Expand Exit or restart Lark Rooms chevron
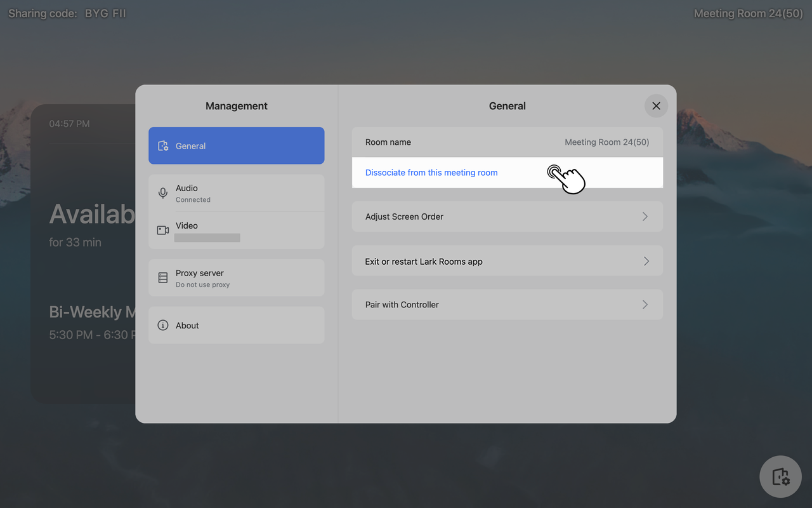 pyautogui.click(x=646, y=261)
